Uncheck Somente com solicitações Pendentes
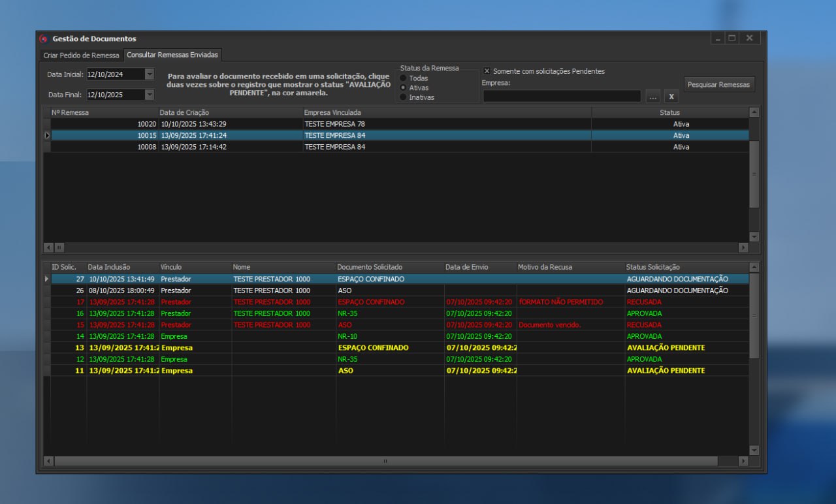836x504 pixels. (487, 71)
